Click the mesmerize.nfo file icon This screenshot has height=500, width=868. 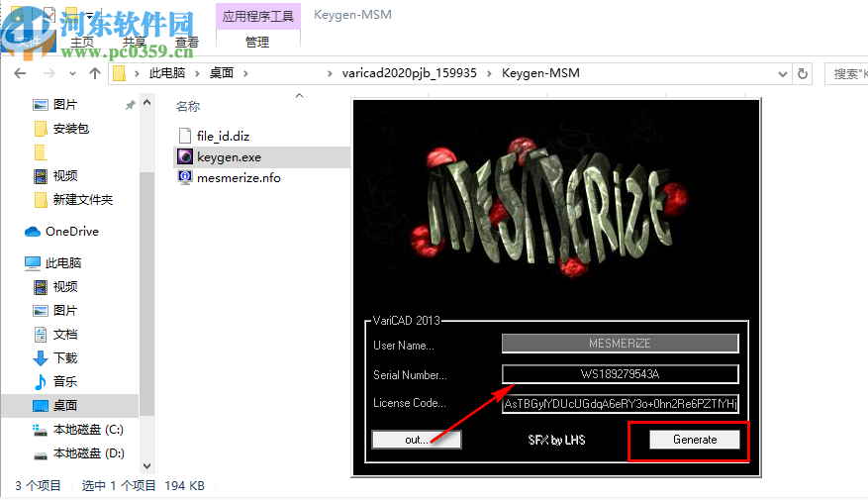point(185,177)
